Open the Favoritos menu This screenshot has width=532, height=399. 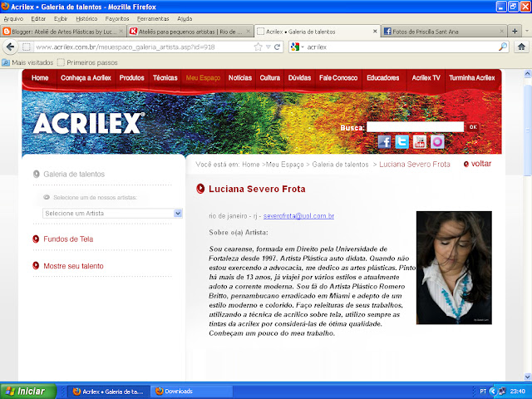pyautogui.click(x=117, y=18)
